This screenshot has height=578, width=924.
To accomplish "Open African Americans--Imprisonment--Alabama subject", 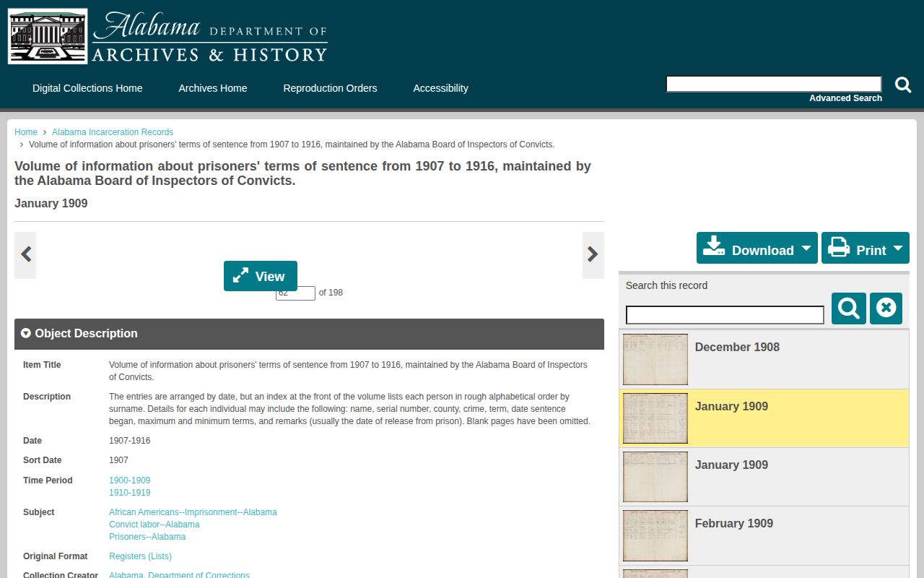I will click(x=193, y=512).
